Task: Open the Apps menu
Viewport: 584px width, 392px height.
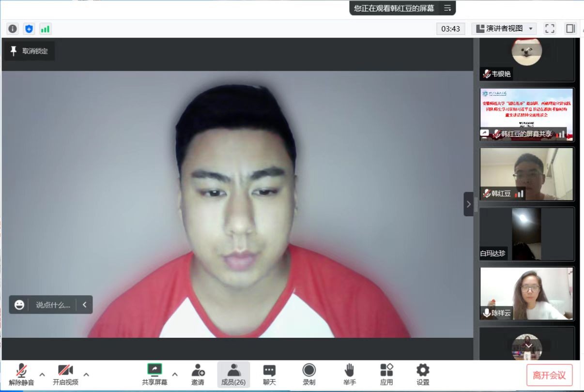Action: [x=386, y=375]
